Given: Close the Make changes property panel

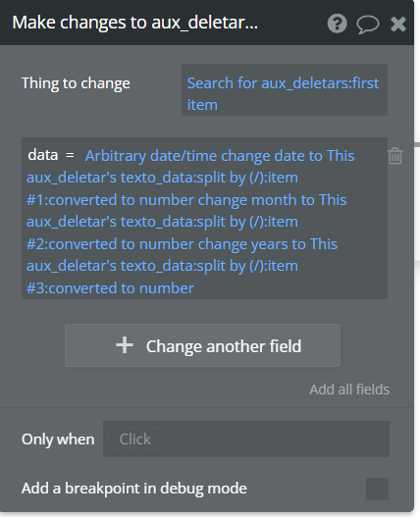Looking at the screenshot, I should [x=397, y=25].
